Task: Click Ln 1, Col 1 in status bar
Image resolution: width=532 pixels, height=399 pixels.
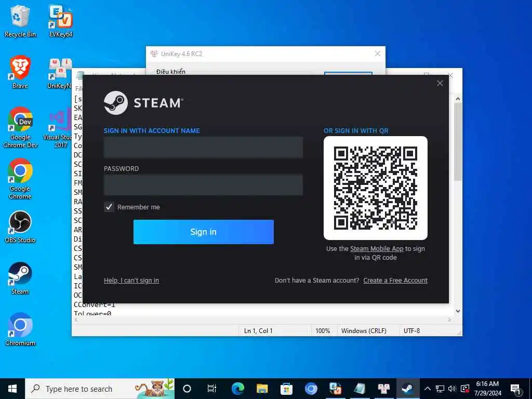Action: click(x=258, y=331)
